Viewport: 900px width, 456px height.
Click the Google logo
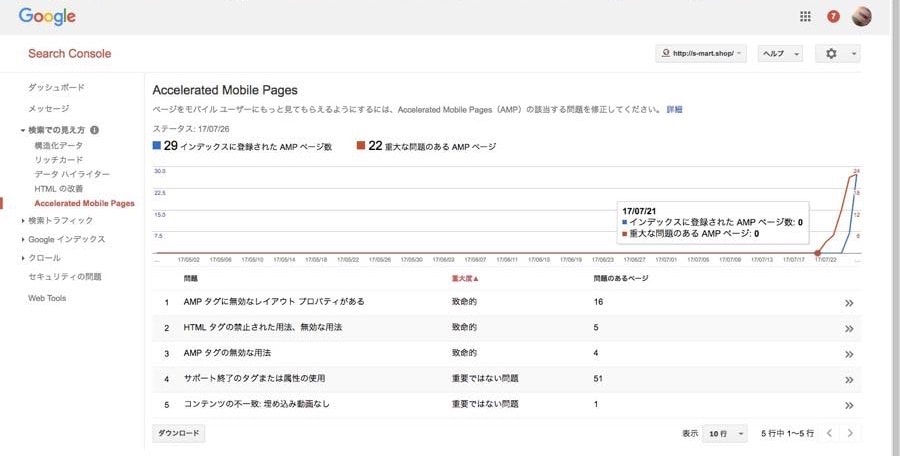[x=47, y=17]
